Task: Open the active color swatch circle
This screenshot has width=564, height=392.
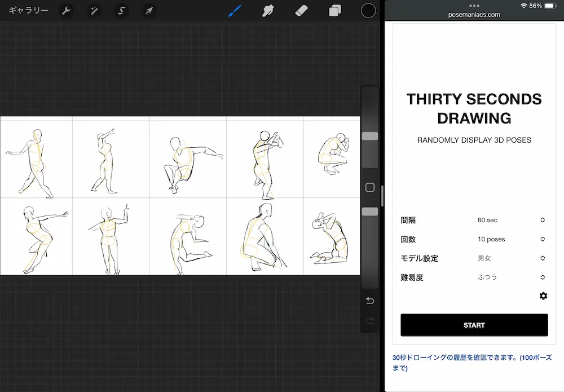Action: 368,10
